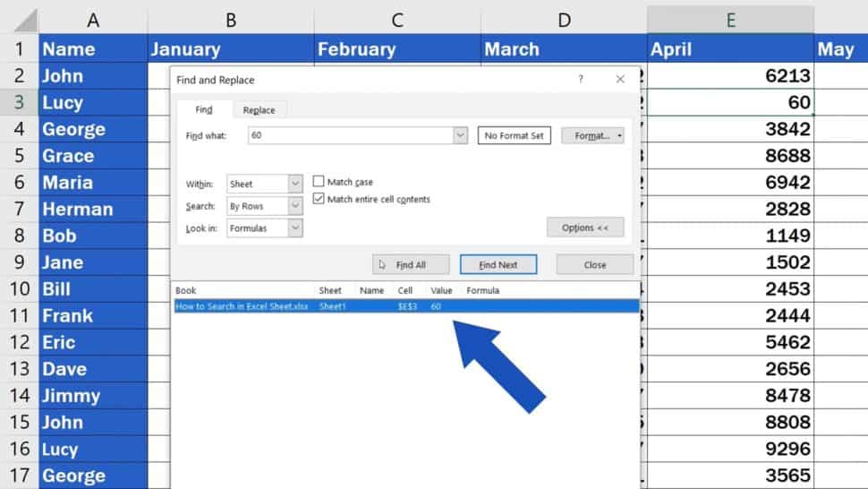Screen dimensions: 868x489
Task: Click the Find Next button
Action: pos(498,265)
